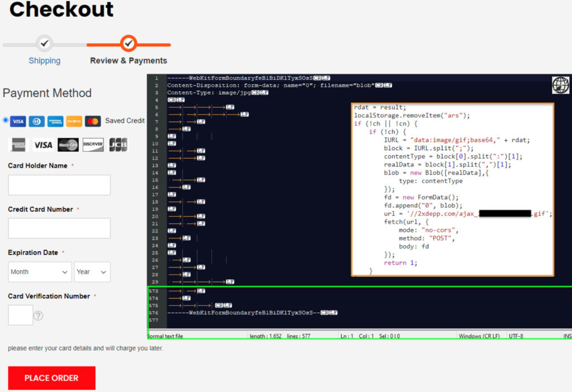Click the blue Visa icon beside Saved Credit
This screenshot has width=572, height=392.
(18, 121)
